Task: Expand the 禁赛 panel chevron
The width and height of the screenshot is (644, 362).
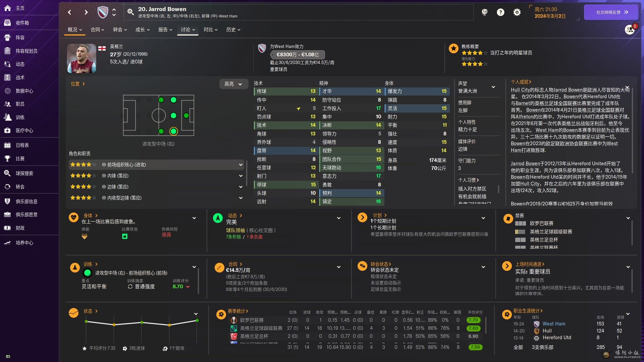Action: (x=628, y=218)
